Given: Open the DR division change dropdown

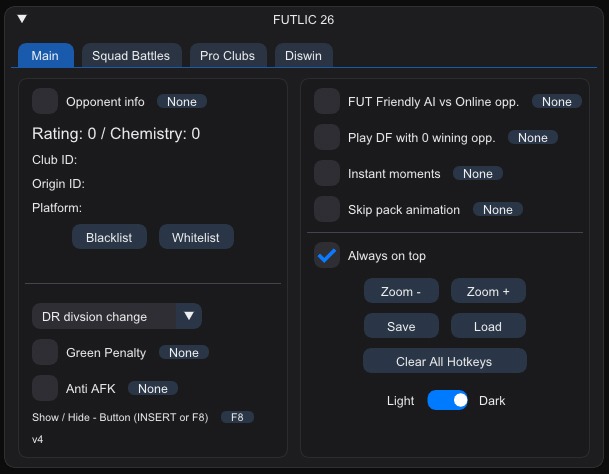Looking at the screenshot, I should click(117, 317).
